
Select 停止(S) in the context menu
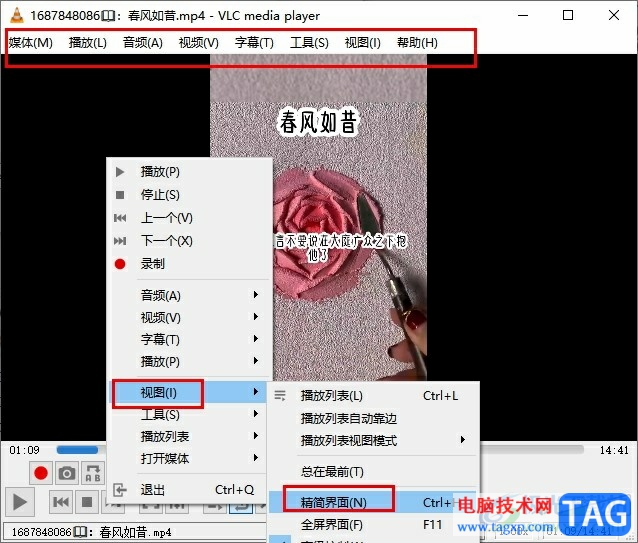pyautogui.click(x=189, y=195)
